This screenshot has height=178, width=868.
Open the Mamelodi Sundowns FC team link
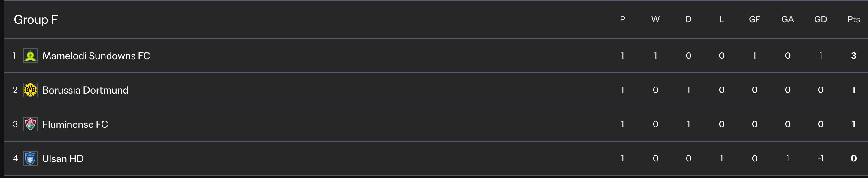pos(96,56)
